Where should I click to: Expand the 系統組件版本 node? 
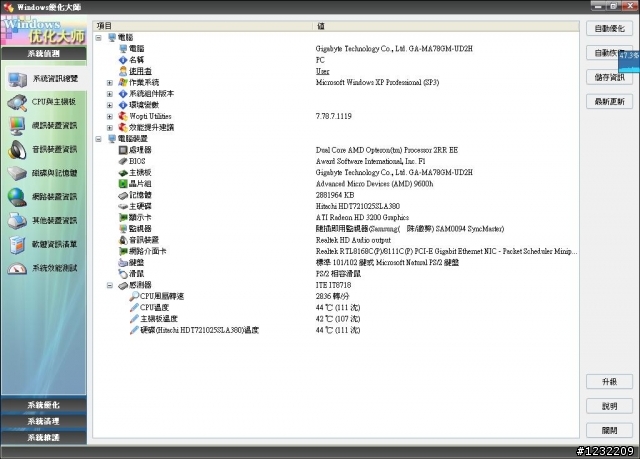(109, 94)
